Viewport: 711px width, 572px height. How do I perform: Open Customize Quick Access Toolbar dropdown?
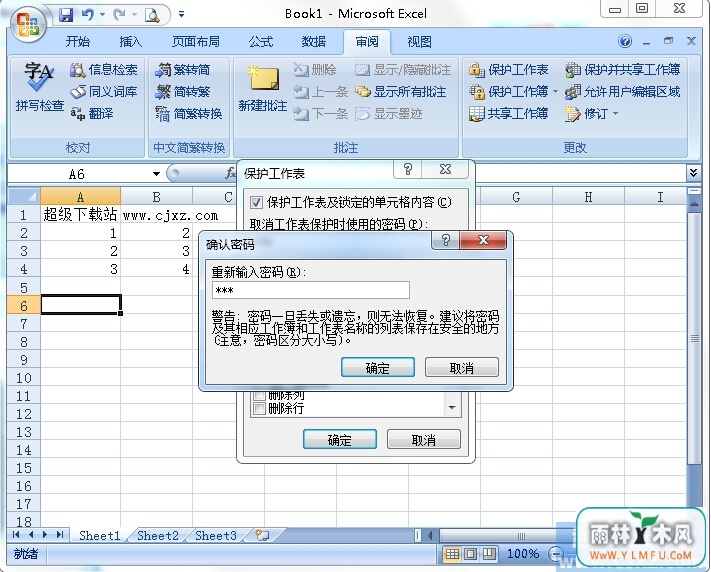(x=181, y=15)
